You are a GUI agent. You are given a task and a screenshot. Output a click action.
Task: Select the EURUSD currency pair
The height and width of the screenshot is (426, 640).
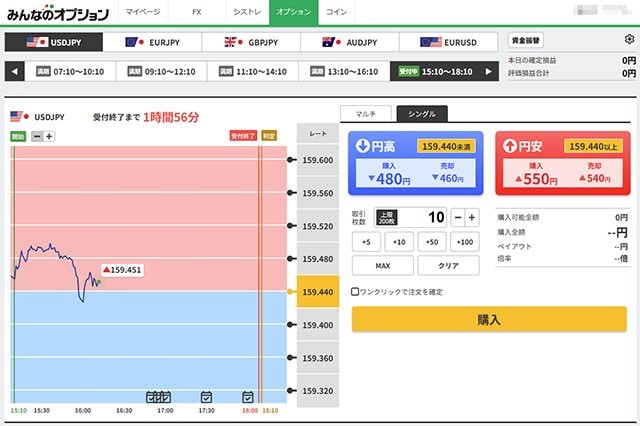click(449, 42)
